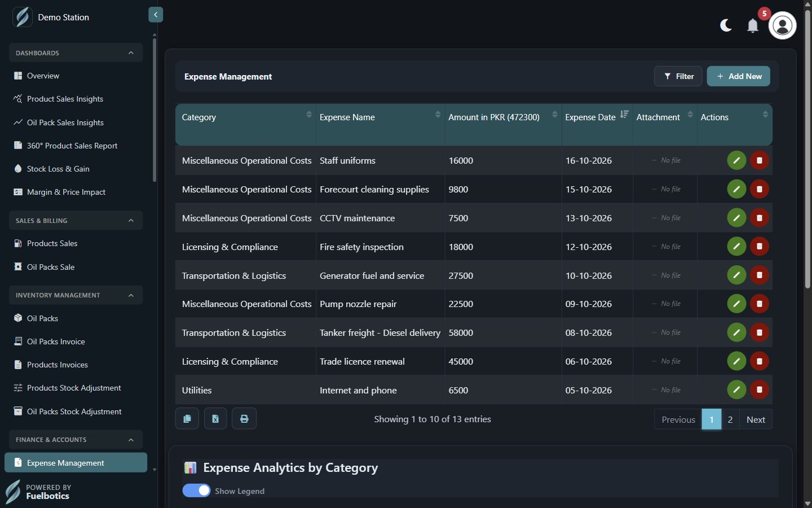Open notifications bell
This screenshot has height=508, width=812.
[753, 25]
